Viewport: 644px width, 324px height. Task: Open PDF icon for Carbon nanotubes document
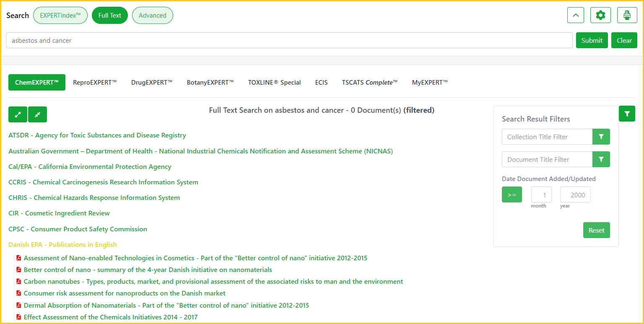[18, 282]
